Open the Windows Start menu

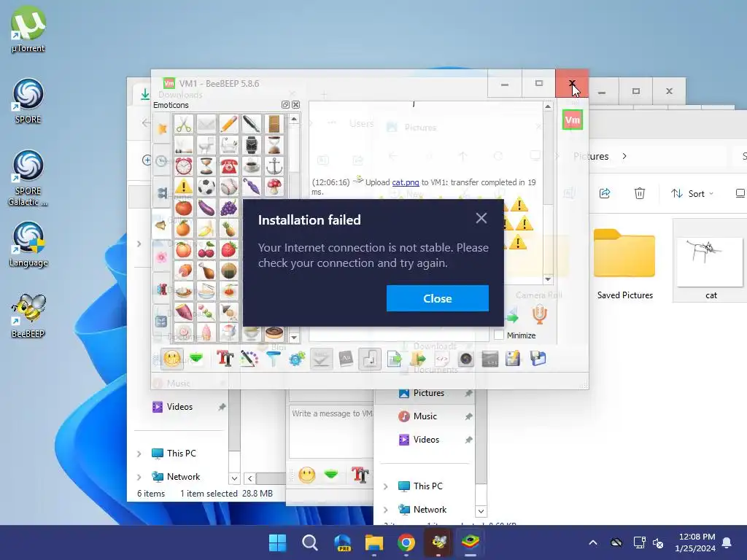tap(277, 542)
